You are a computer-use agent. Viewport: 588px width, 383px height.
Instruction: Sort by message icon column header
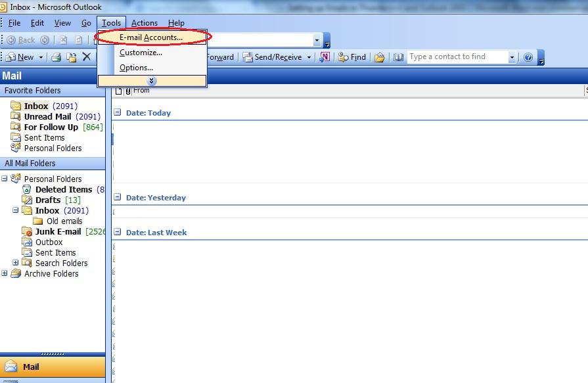[x=118, y=91]
